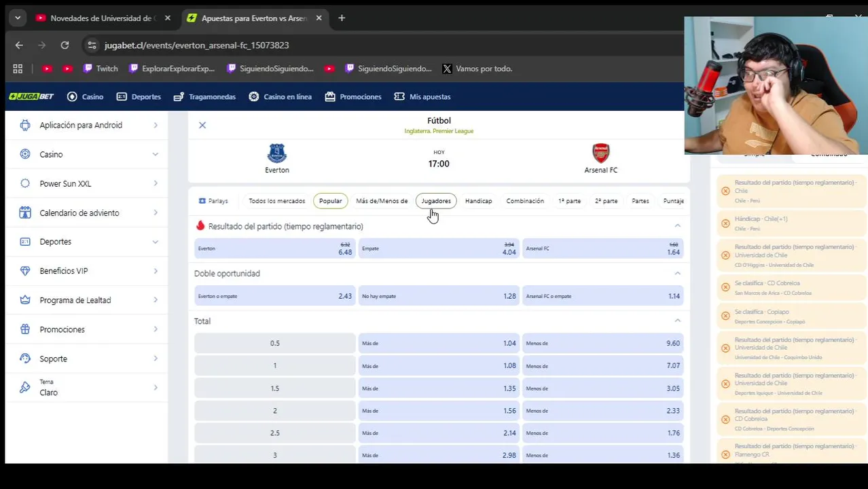Viewport: 868px width, 489px height.
Task: Select Más de 0.5 at 1.04
Action: (x=439, y=343)
